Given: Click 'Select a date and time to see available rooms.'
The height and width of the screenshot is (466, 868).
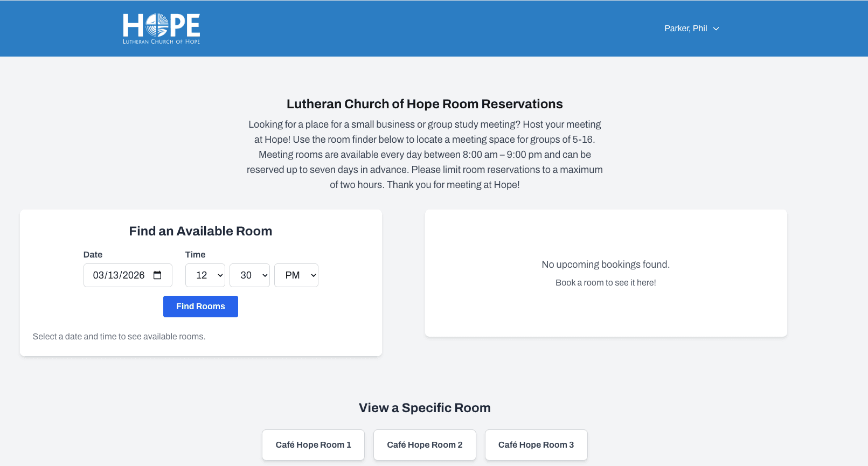Looking at the screenshot, I should [119, 337].
